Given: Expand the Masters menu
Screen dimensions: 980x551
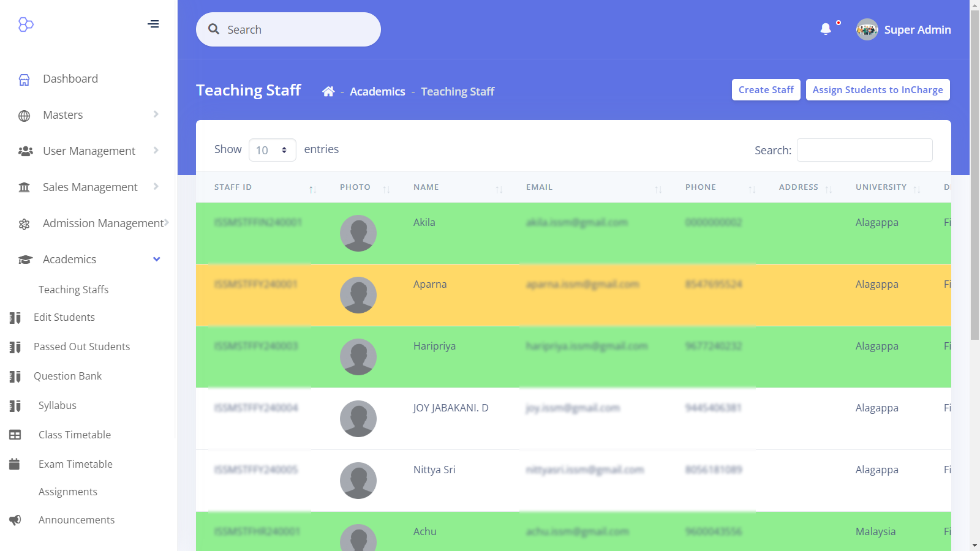Looking at the screenshot, I should pos(88,115).
